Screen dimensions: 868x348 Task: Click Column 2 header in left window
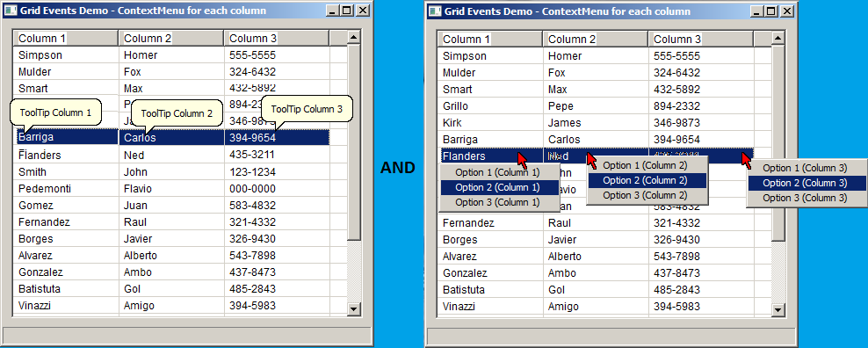click(x=171, y=39)
